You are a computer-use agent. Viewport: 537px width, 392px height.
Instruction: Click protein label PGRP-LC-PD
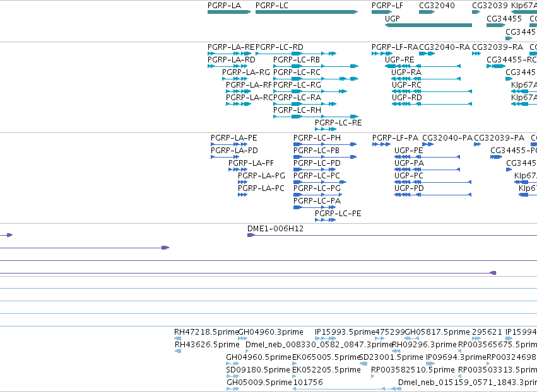(317, 163)
